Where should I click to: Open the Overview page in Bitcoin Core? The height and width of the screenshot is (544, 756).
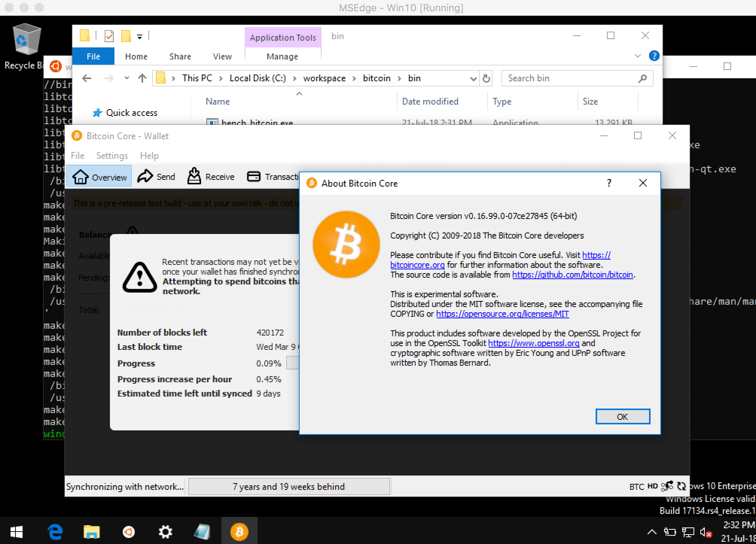point(99,176)
